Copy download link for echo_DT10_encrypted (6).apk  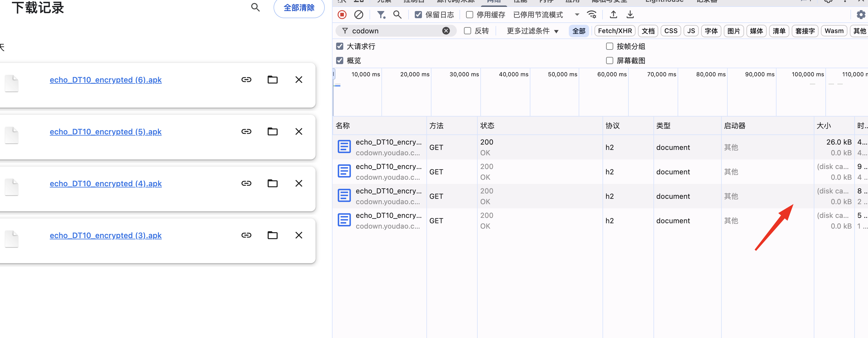246,80
